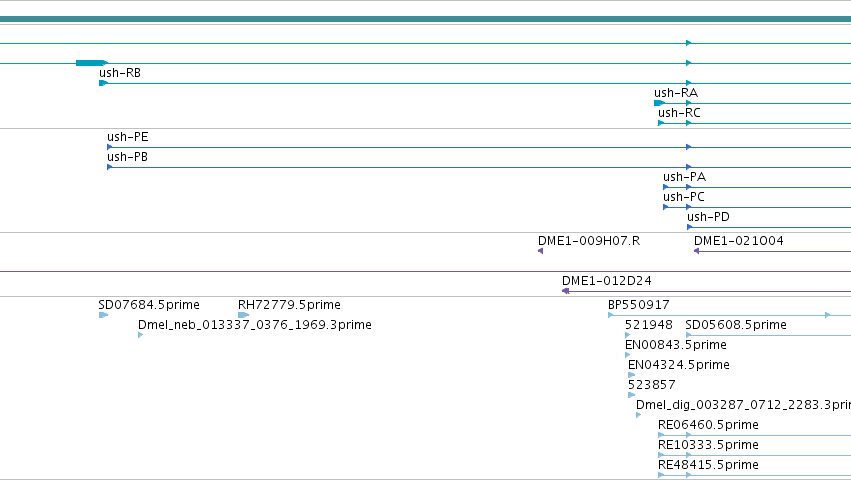Image resolution: width=851 pixels, height=480 pixels.
Task: Select the ush-RB transcript label
Action: point(120,73)
